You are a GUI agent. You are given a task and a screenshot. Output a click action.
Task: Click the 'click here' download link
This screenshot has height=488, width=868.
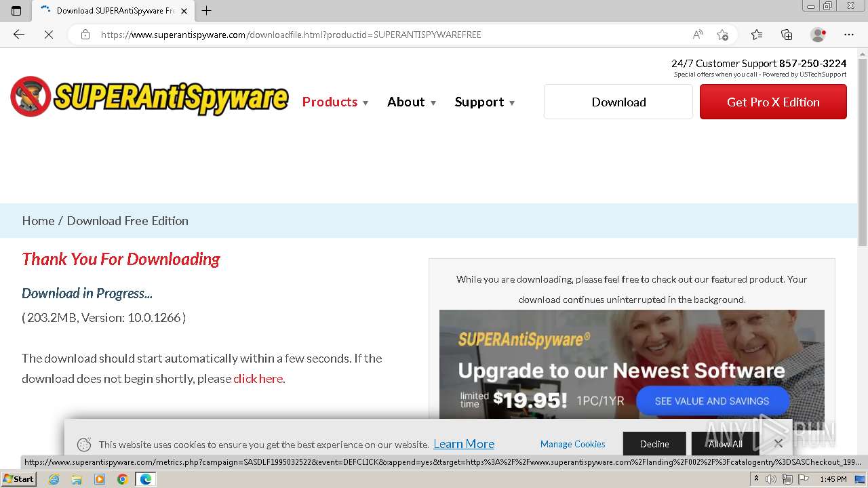(x=258, y=378)
